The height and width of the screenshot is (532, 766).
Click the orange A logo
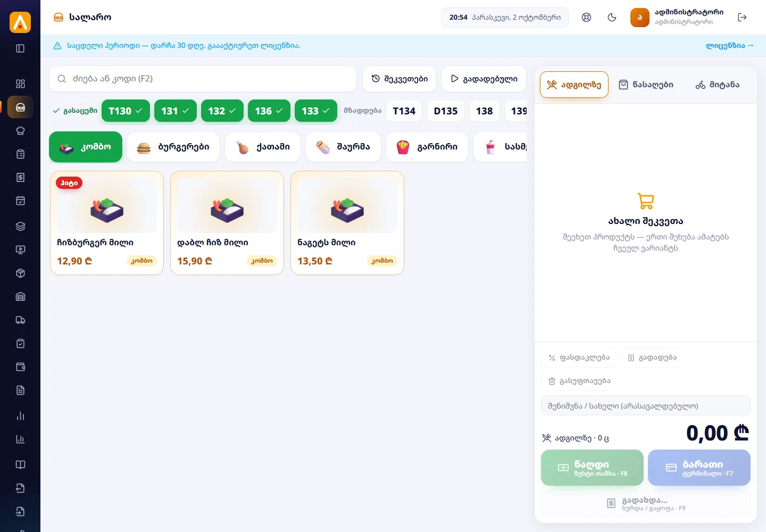tap(20, 22)
